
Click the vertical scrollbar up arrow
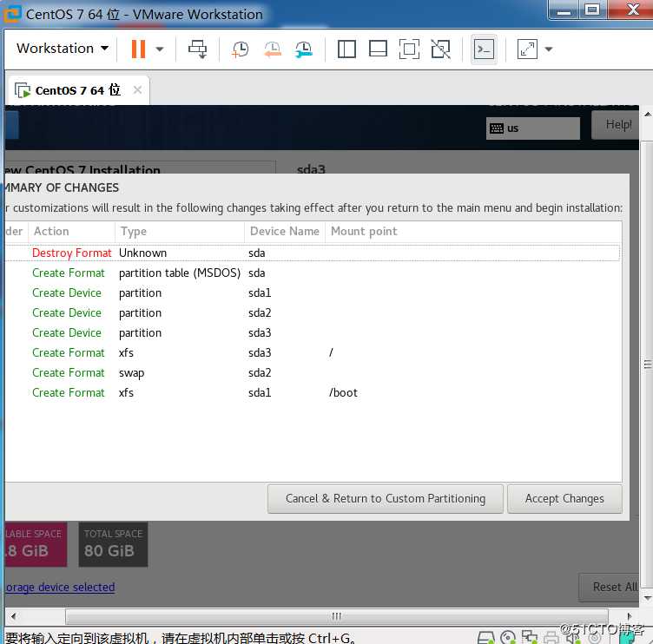pos(647,114)
